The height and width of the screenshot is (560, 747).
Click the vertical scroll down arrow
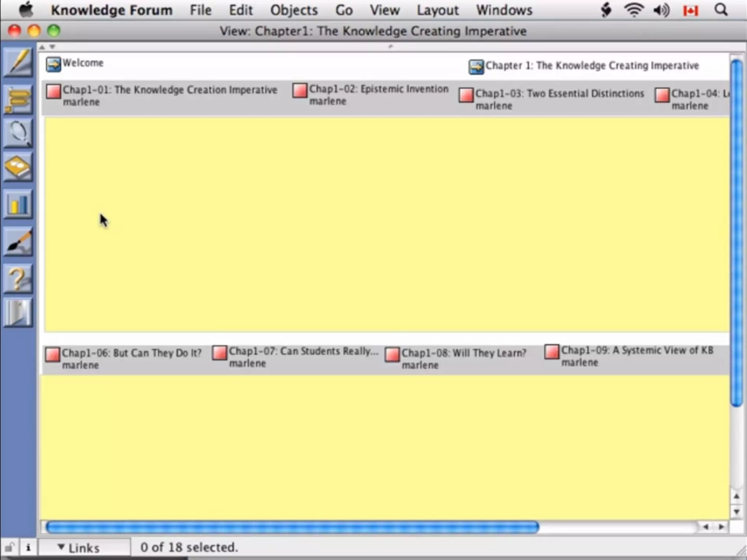[x=736, y=512]
